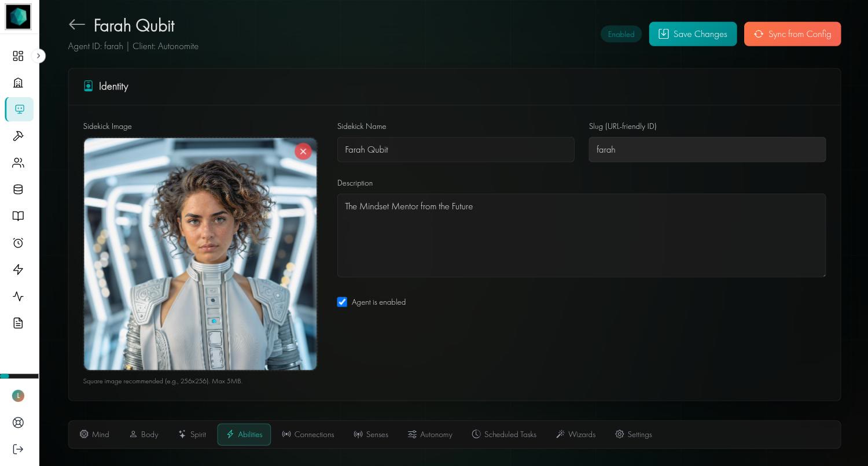Click the sidekick portrait image
This screenshot has height=466, width=868.
[x=200, y=254]
